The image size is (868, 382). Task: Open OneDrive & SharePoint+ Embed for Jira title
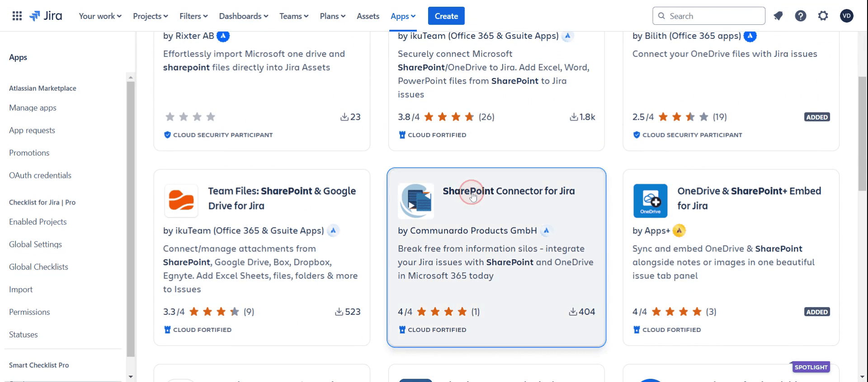pos(749,198)
